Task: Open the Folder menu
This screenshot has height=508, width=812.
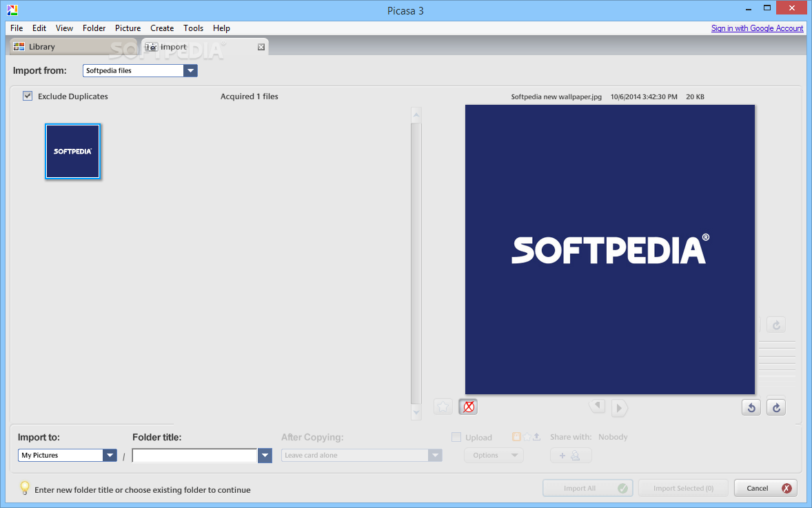Action: [94, 28]
